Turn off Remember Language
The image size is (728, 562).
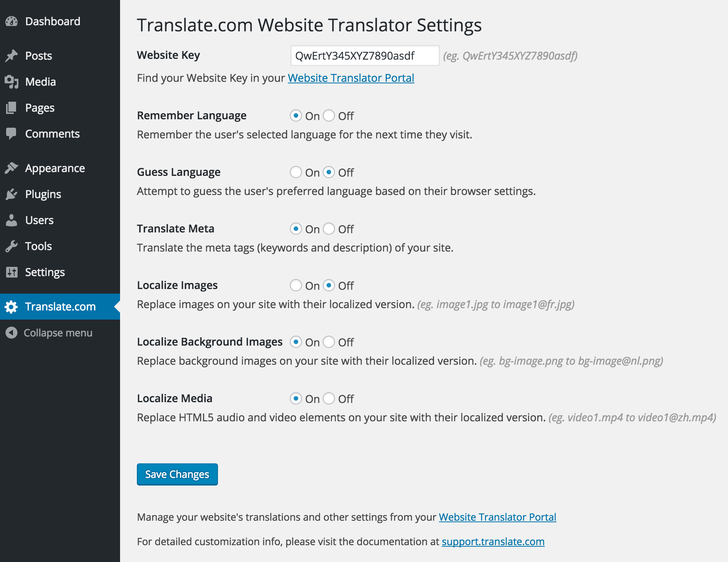click(329, 115)
